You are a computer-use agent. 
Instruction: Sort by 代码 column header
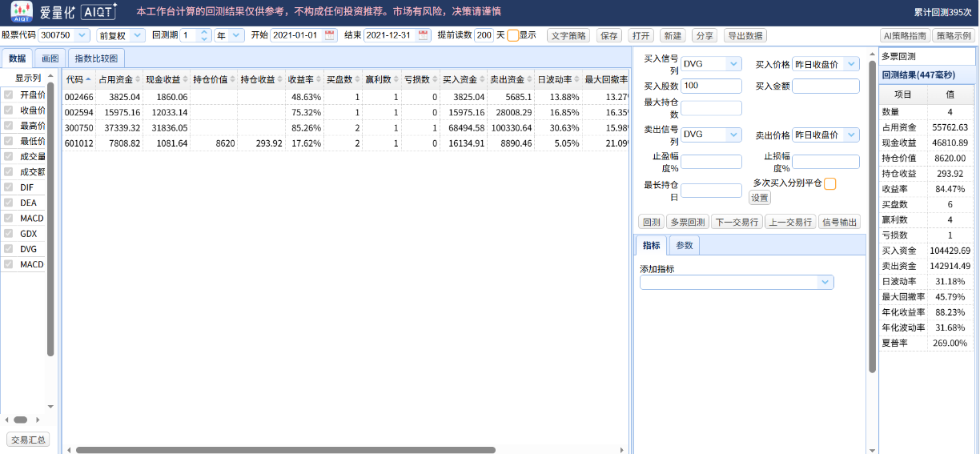(x=78, y=79)
